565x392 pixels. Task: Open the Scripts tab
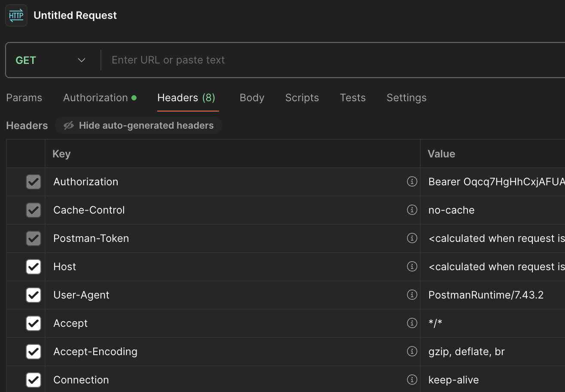pos(302,98)
